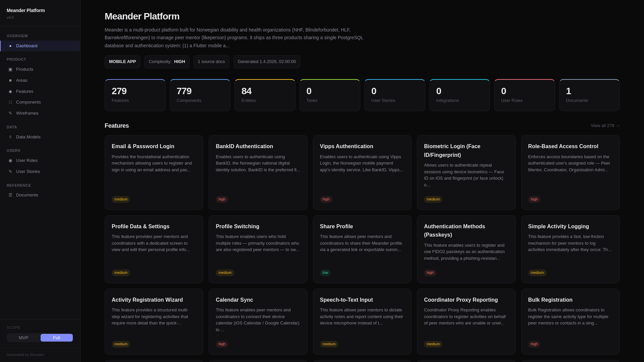644x362 pixels.
Task: Click the Features diamond icon
Action: tap(10, 92)
